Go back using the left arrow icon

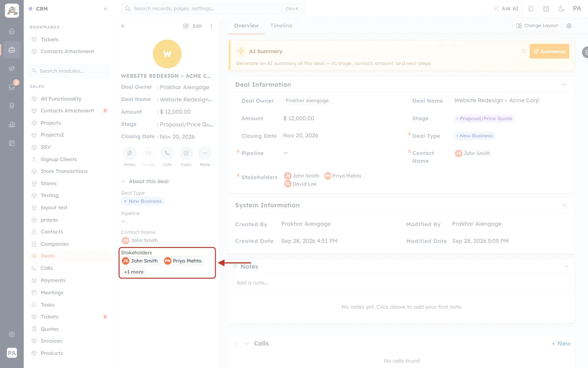pyautogui.click(x=123, y=26)
